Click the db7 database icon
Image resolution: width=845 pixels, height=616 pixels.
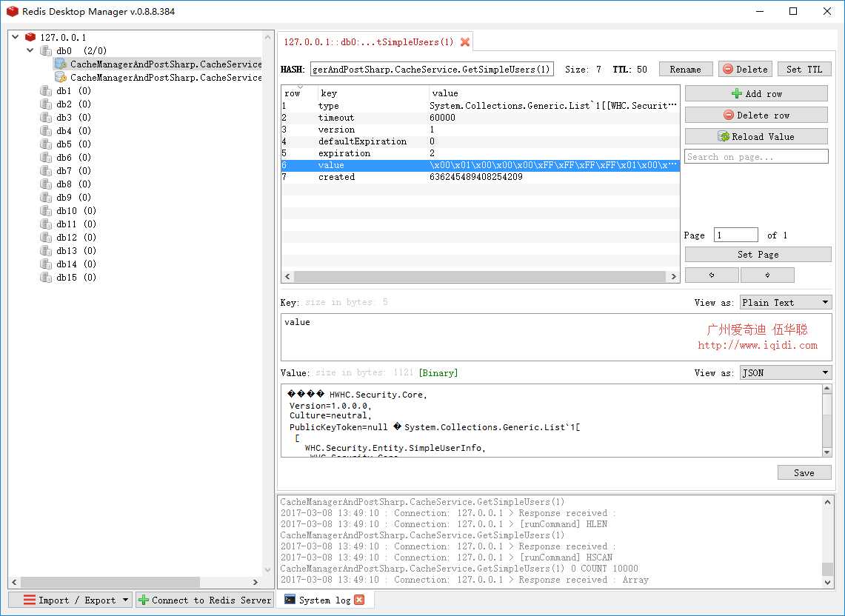pyautogui.click(x=47, y=171)
